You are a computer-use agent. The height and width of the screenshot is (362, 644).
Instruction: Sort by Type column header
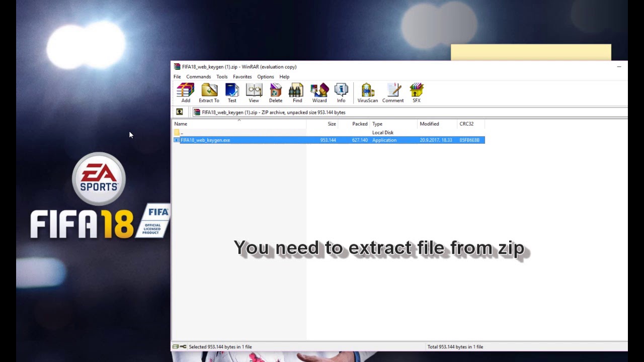coord(394,124)
